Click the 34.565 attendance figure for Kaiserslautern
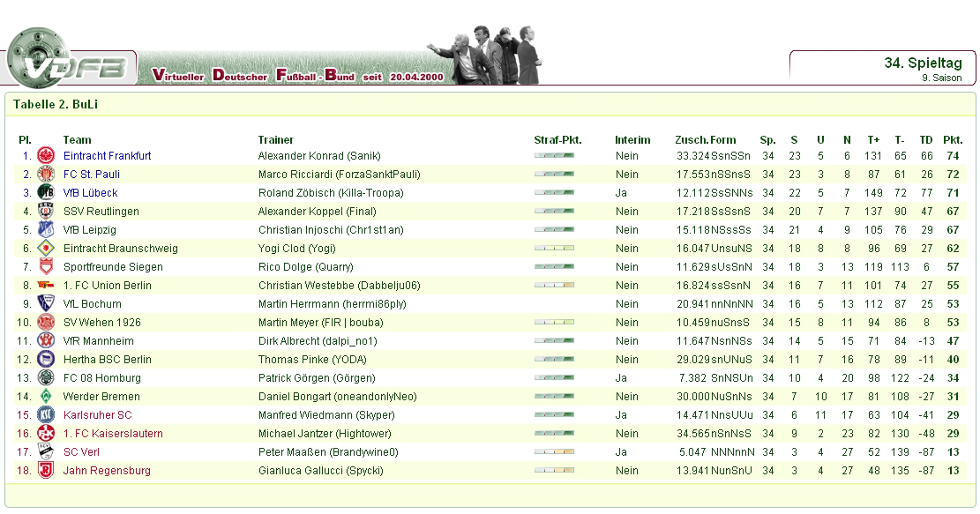The image size is (980, 514). [693, 434]
